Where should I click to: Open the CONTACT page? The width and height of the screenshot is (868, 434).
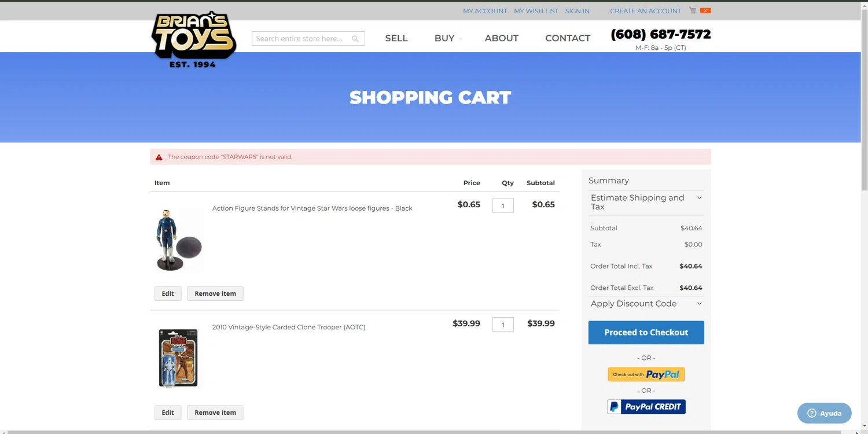click(x=568, y=38)
